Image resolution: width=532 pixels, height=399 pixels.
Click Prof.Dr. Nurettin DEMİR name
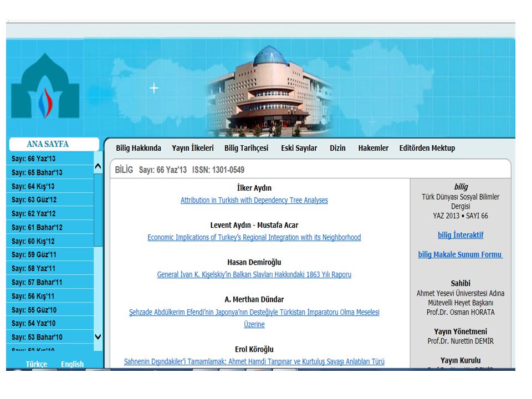(x=461, y=341)
